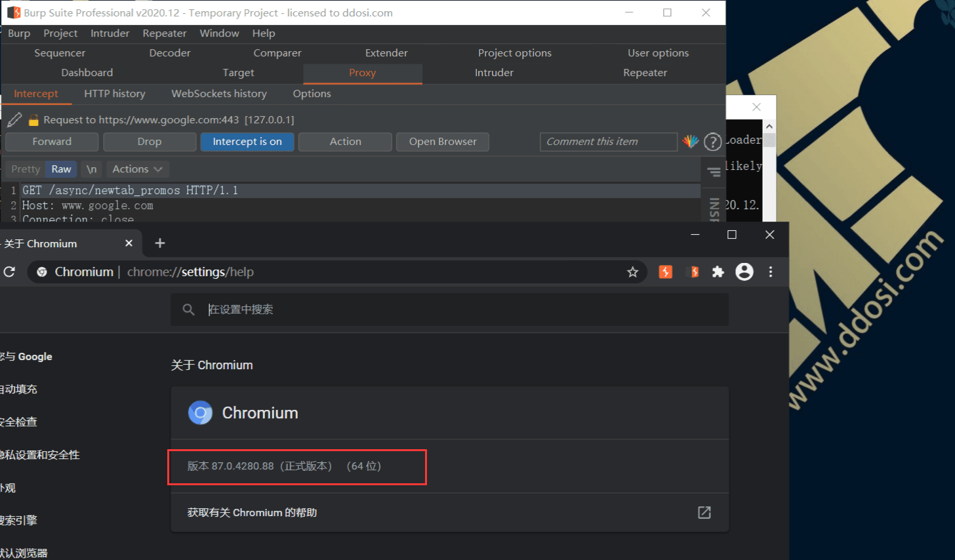Click the Chromium site info icon in address bar
The image size is (955, 560).
point(42,271)
